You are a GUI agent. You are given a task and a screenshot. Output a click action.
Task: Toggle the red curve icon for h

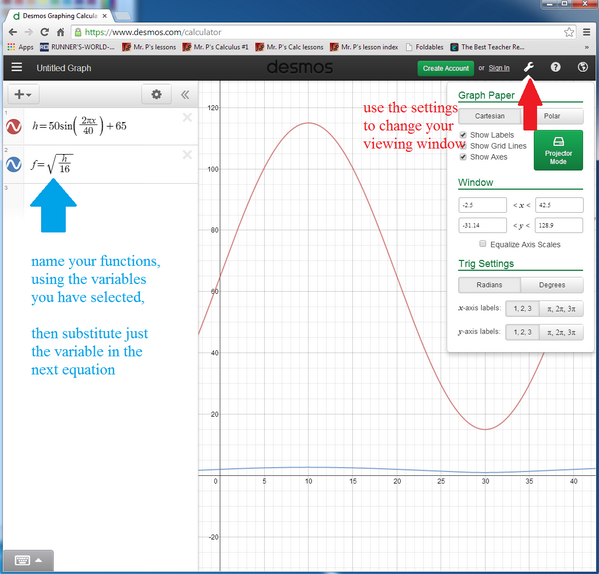tap(14, 126)
